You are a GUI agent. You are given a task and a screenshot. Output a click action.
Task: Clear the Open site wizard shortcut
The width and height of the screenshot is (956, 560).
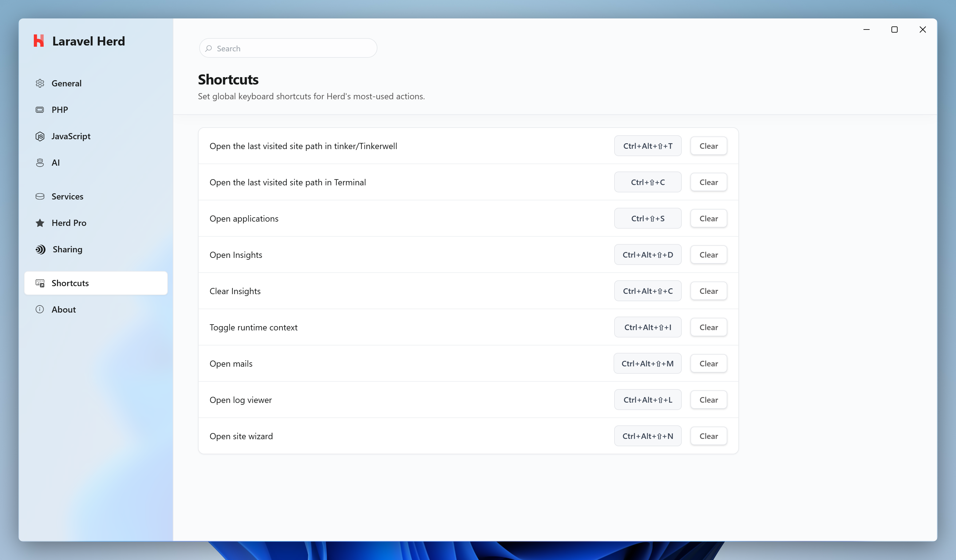pos(708,436)
